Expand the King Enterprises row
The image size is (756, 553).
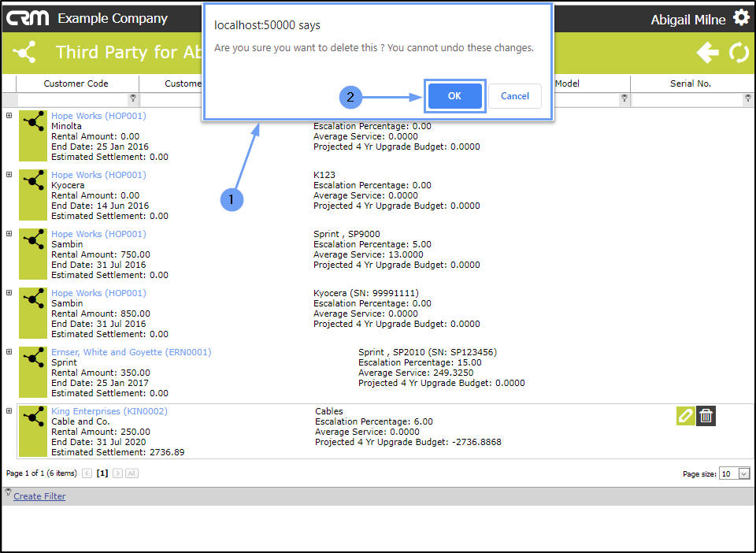coord(9,410)
